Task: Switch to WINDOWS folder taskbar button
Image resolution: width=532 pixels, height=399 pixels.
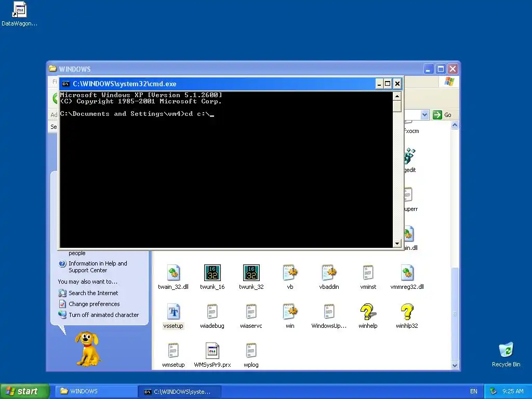Action: click(96, 391)
